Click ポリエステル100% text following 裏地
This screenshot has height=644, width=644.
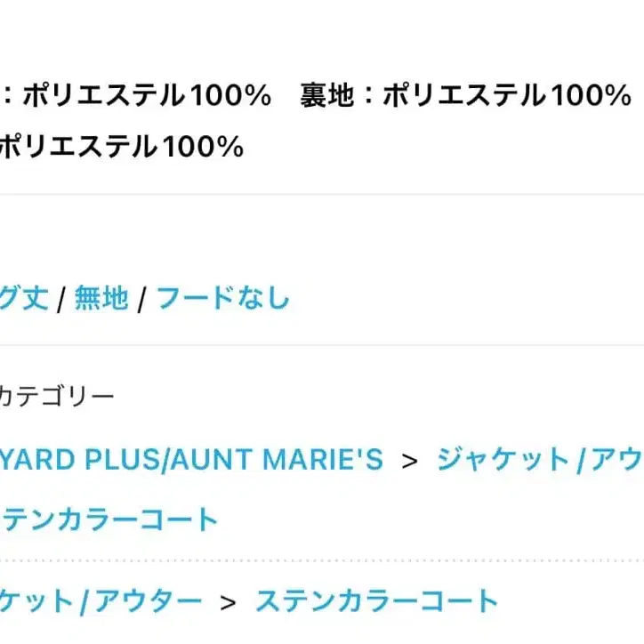pos(506,96)
